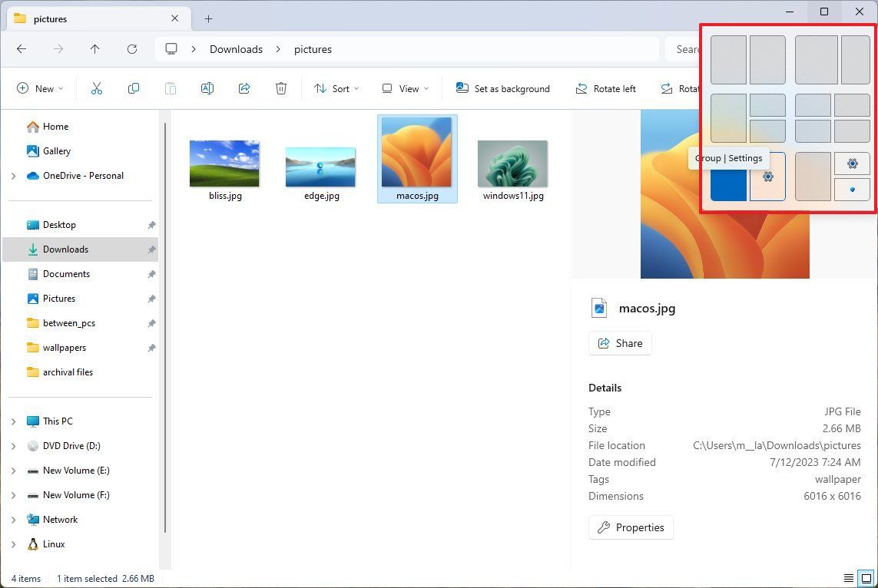
Task: Open a new File Explorer tab with the plus button
Action: pos(207,18)
